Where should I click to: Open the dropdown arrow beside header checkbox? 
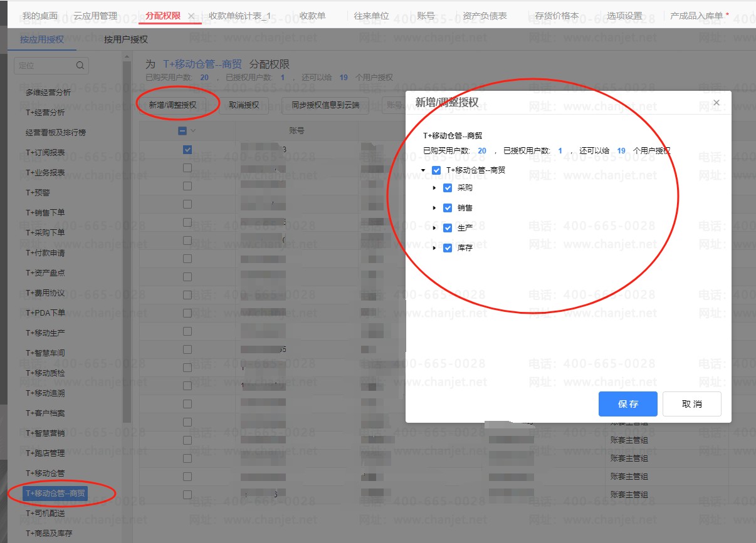pos(193,131)
